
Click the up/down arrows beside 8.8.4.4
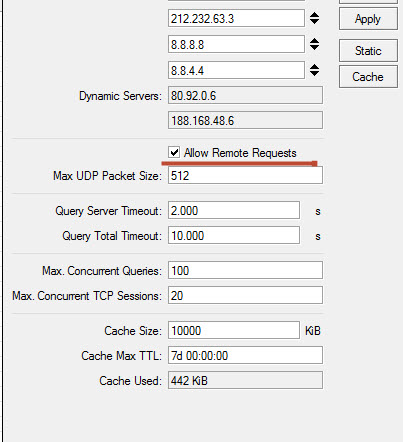point(314,70)
